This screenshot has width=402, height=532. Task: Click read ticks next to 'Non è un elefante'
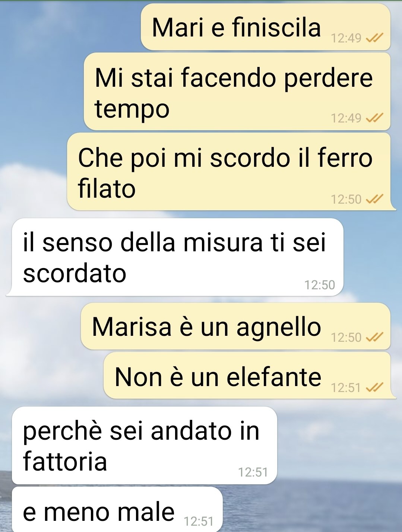374,388
